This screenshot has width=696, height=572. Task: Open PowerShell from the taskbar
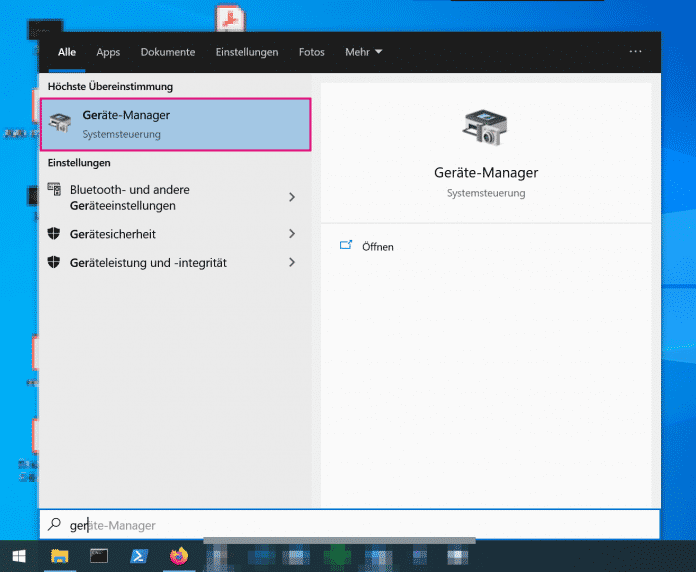138,555
